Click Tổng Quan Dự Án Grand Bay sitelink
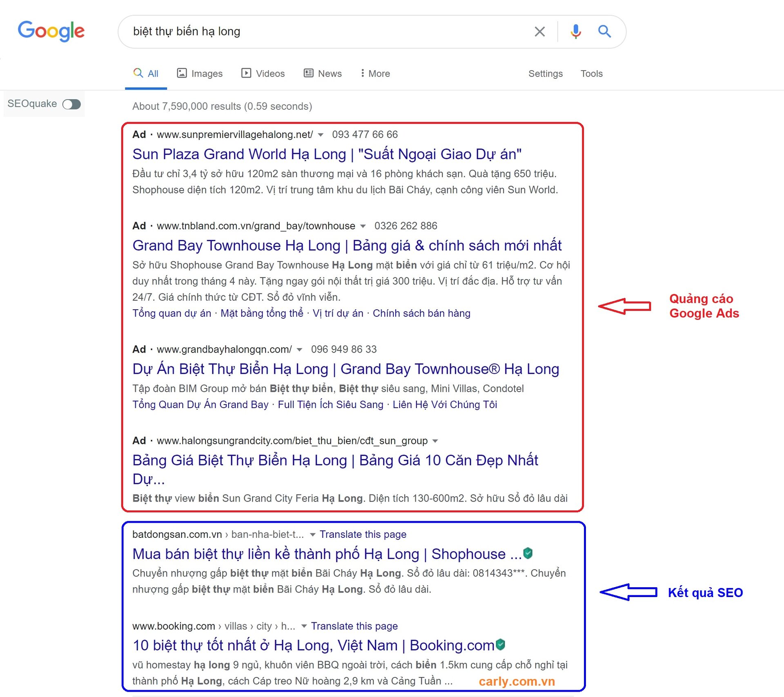 (x=200, y=405)
